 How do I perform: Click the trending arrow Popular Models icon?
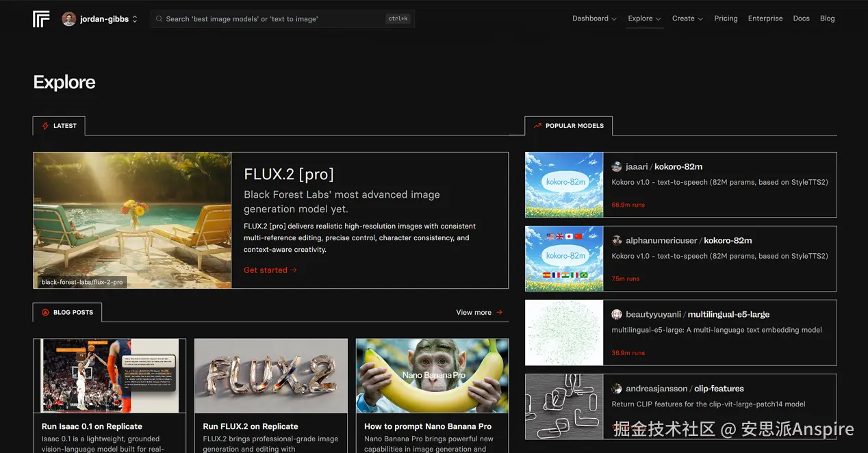click(x=537, y=126)
